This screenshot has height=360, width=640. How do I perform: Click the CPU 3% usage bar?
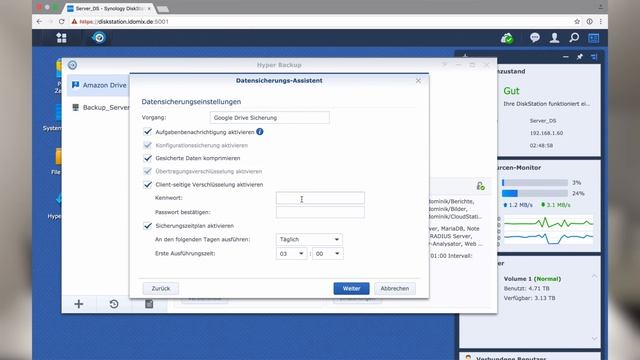[535, 182]
